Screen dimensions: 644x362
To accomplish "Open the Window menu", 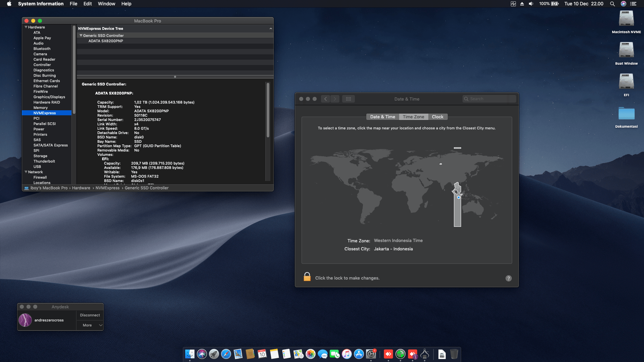I will pos(106,4).
